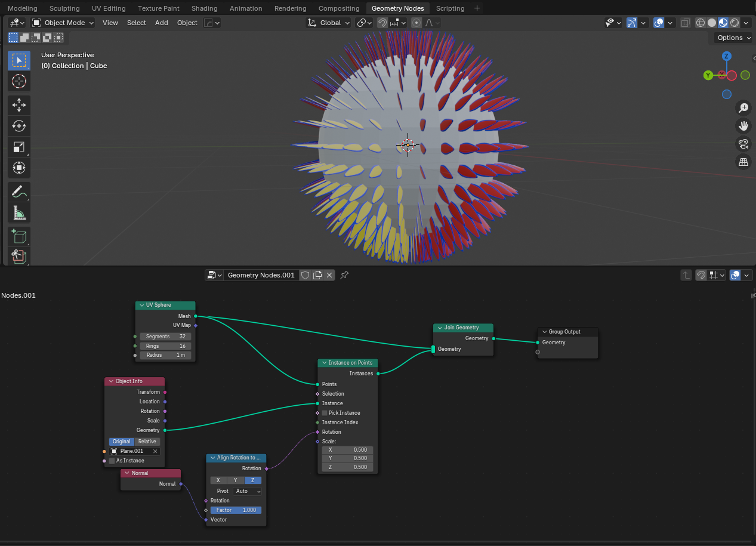Screen dimensions: 756x546
Task: Select Original transform space in Object Info
Action: click(122, 442)
